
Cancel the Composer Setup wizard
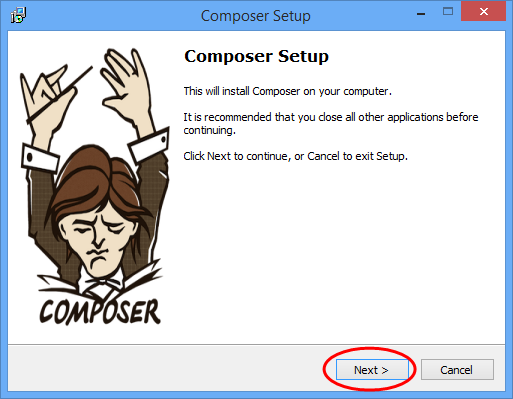pyautogui.click(x=457, y=370)
